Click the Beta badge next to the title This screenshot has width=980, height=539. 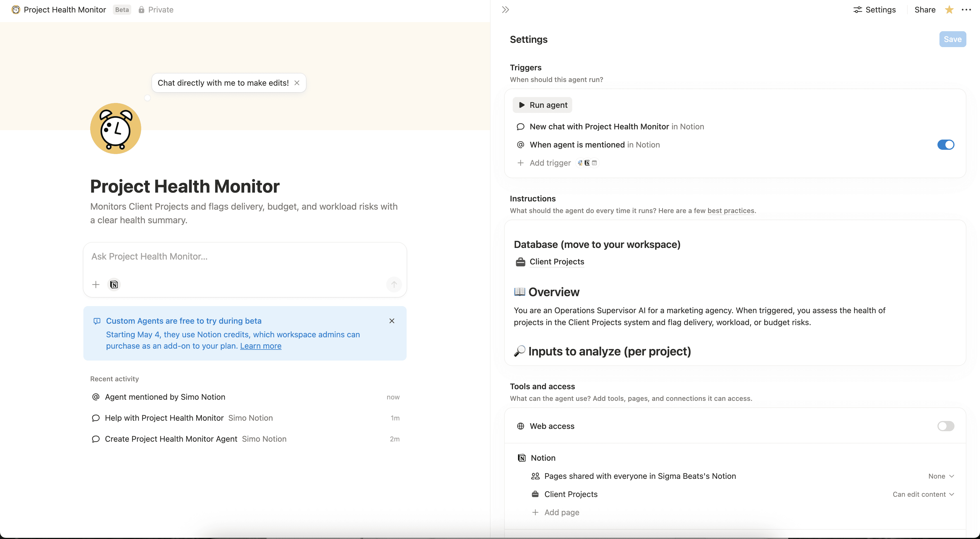tap(121, 10)
